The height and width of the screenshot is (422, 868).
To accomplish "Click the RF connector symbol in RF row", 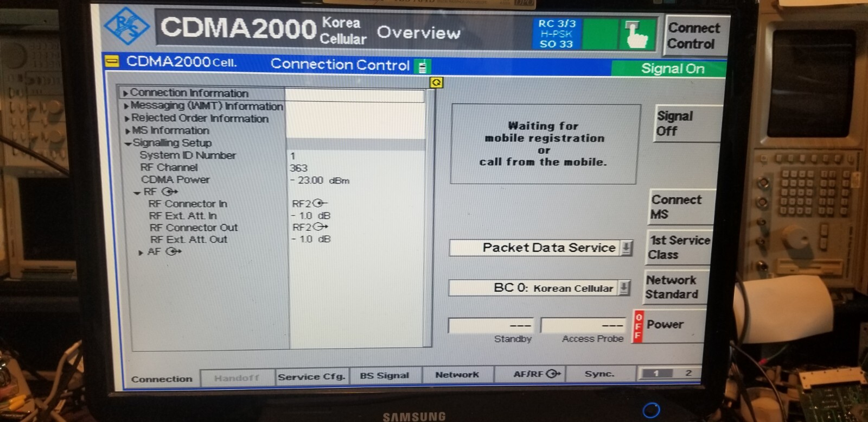I will click(x=170, y=192).
